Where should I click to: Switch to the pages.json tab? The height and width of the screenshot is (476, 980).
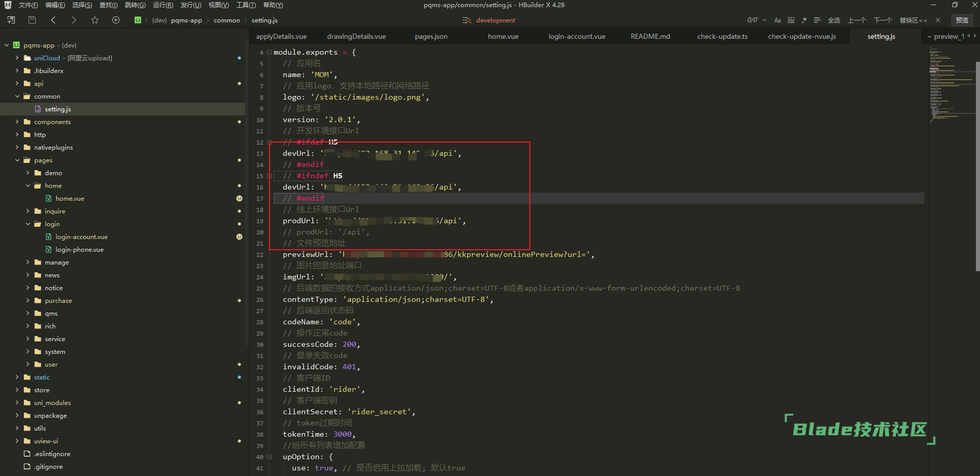click(x=431, y=37)
